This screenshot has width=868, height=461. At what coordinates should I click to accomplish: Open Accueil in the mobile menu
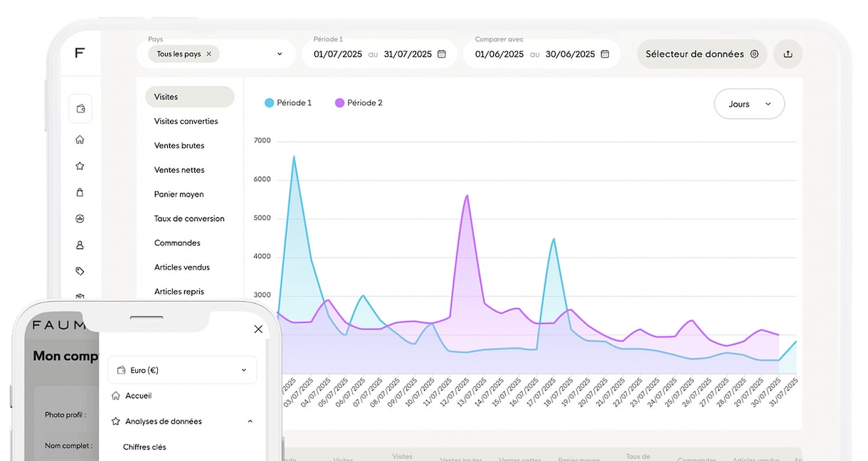139,396
